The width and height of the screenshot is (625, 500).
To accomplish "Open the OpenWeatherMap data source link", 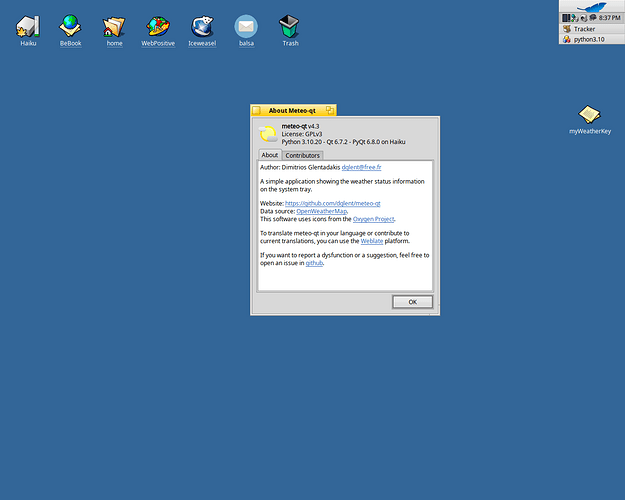I will 322,211.
